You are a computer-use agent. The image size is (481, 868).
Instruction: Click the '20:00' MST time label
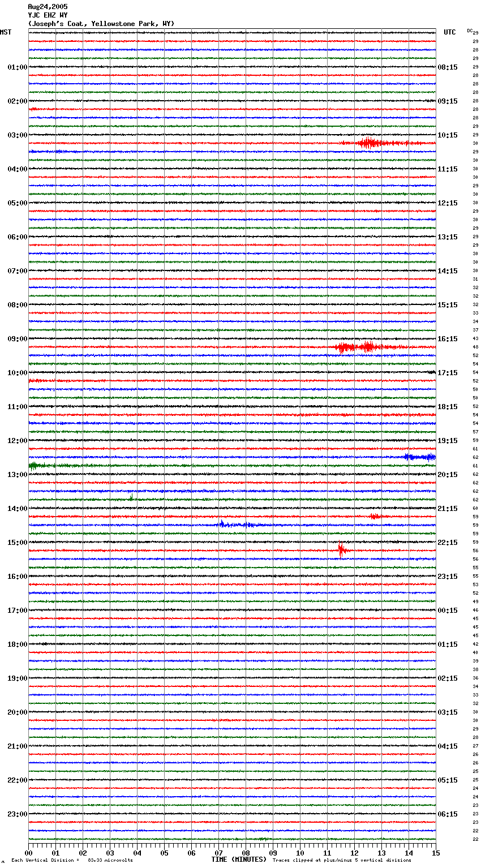point(18,712)
